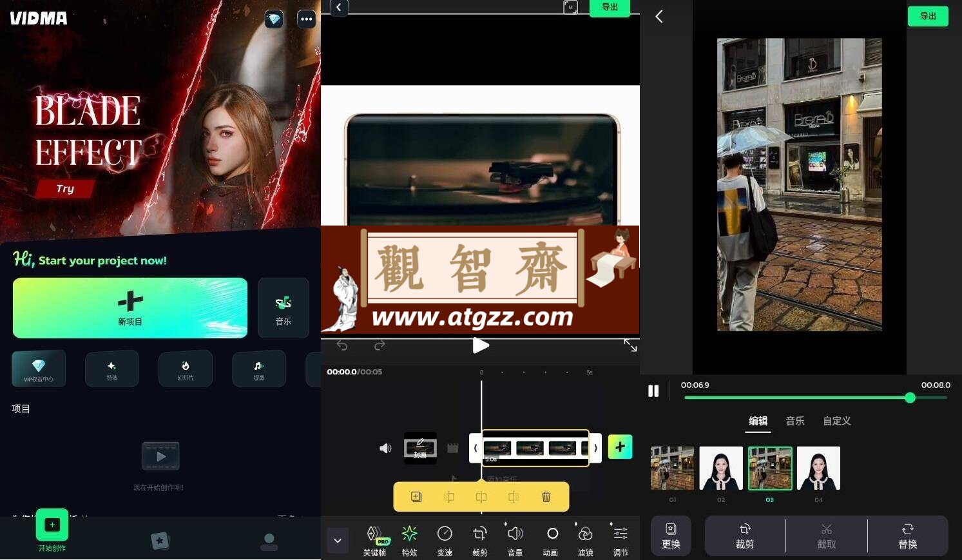Open the 特效 tool in the editor toolbar
The width and height of the screenshot is (962, 560).
click(x=409, y=541)
